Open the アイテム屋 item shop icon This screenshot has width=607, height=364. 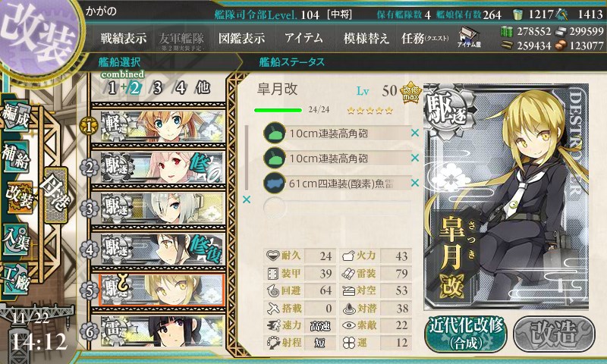[469, 38]
